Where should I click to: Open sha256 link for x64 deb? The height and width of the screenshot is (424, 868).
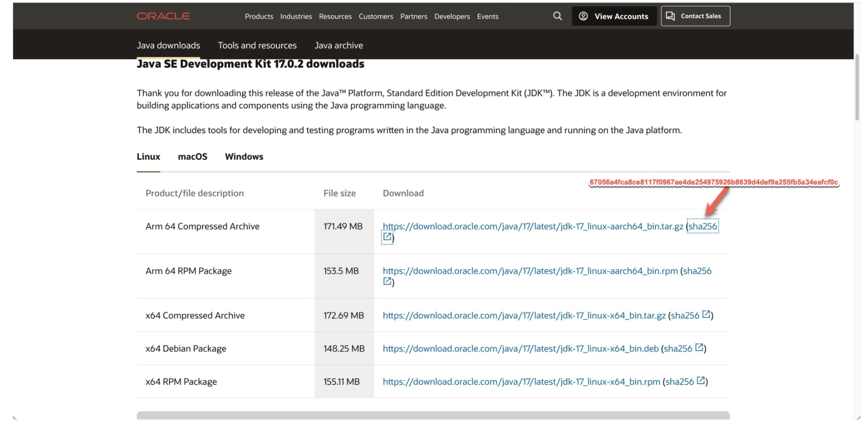(x=678, y=349)
